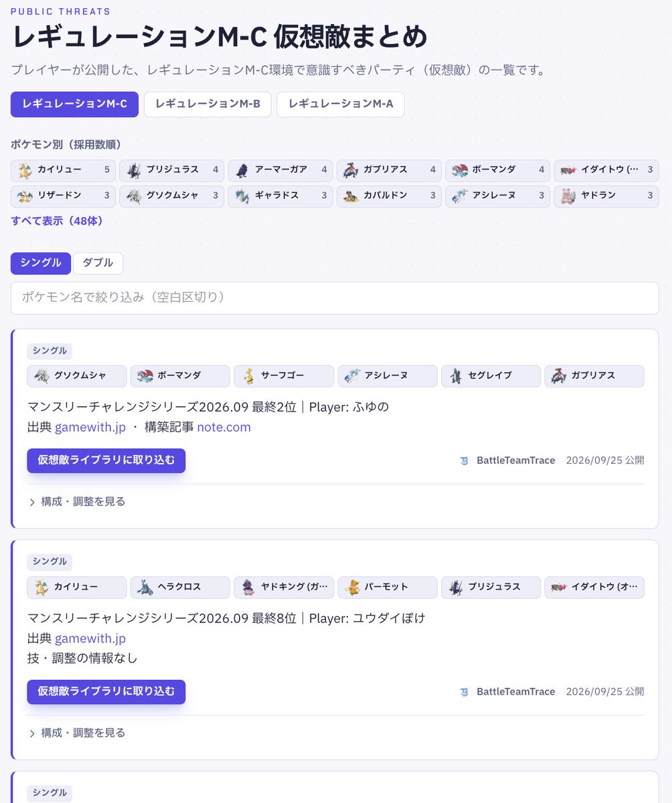Select the アシレーヌ chip with count 3
The height and width of the screenshot is (803, 672).
[497, 196]
